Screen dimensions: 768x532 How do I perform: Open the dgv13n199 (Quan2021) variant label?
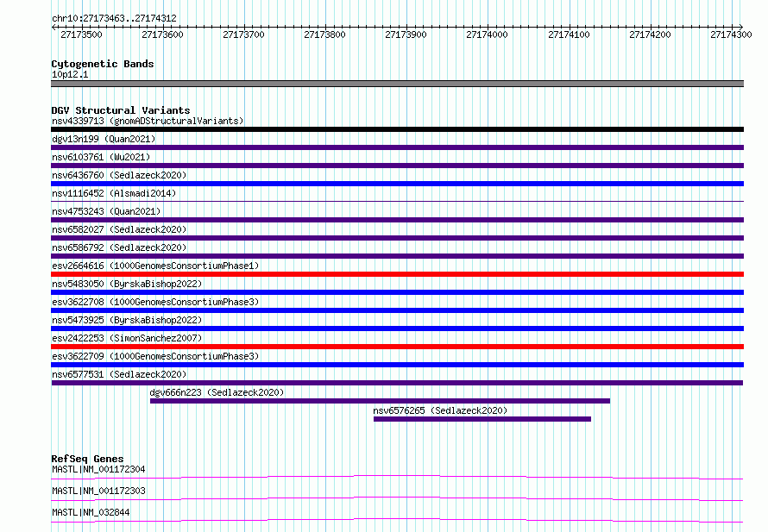click(x=104, y=139)
